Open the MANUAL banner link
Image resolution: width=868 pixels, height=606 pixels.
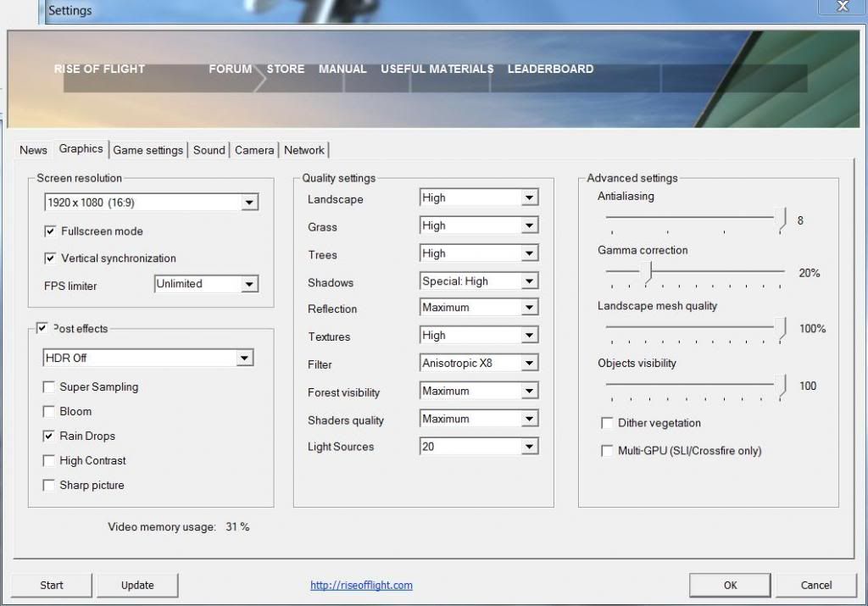point(342,69)
